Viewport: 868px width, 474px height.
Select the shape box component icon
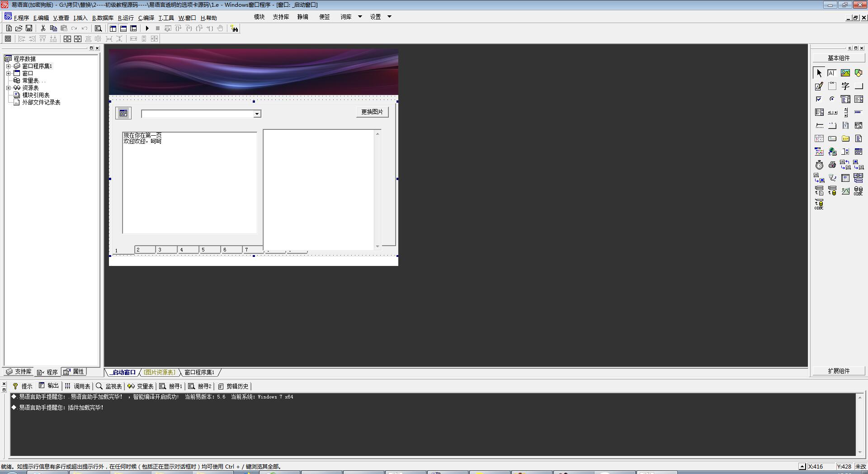[859, 73]
